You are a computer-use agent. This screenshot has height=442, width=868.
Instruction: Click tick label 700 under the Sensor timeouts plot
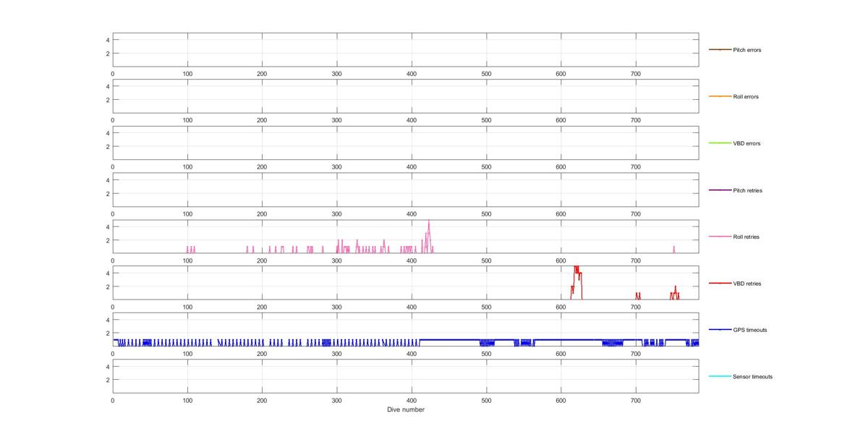pos(636,400)
